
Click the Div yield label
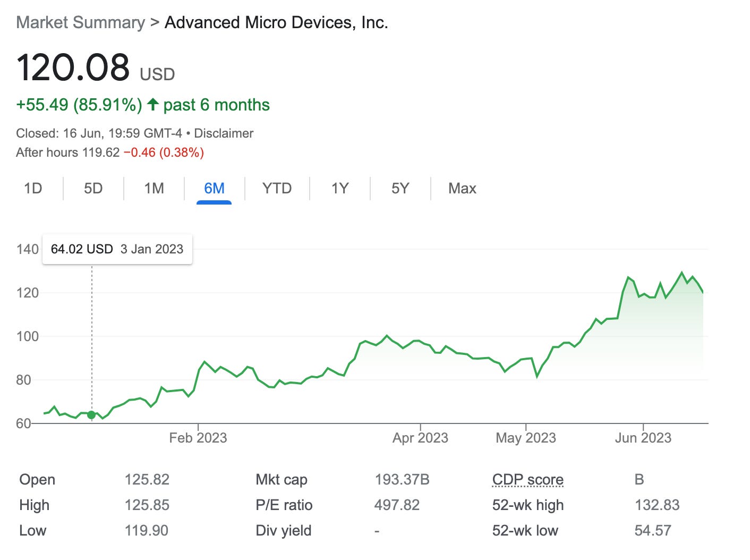pyautogui.click(x=284, y=531)
